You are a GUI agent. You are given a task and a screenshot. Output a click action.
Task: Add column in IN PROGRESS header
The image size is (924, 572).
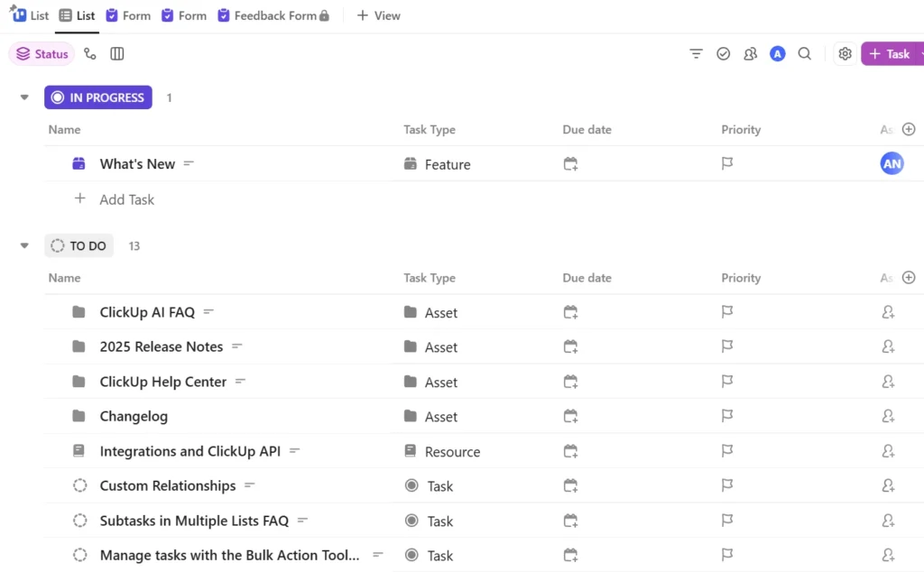[x=908, y=129]
